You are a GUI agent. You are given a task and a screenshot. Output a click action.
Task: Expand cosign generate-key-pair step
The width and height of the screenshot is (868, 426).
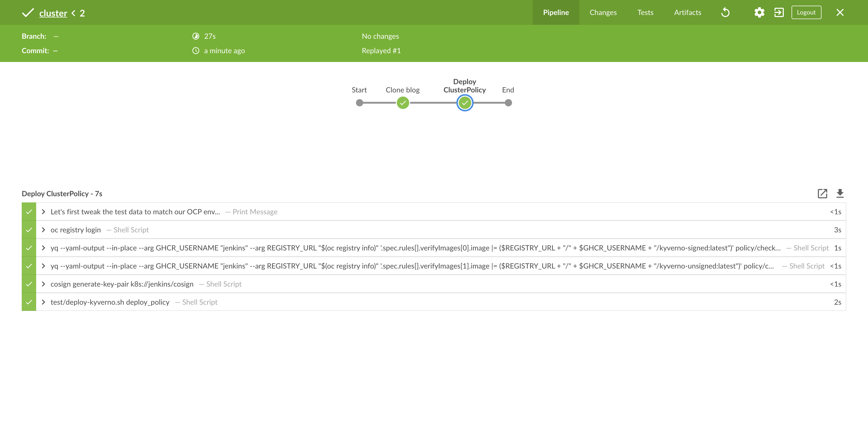pyautogui.click(x=43, y=284)
